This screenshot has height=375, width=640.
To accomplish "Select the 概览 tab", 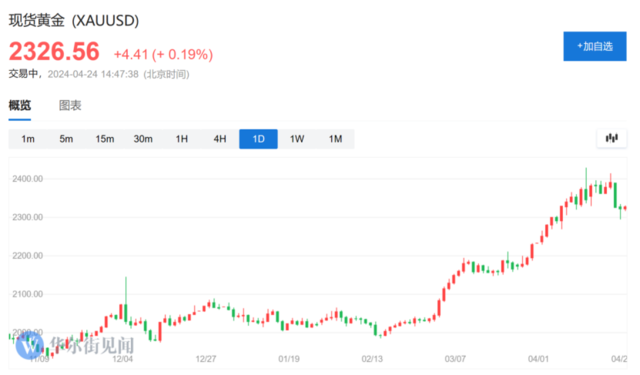I will (20, 106).
